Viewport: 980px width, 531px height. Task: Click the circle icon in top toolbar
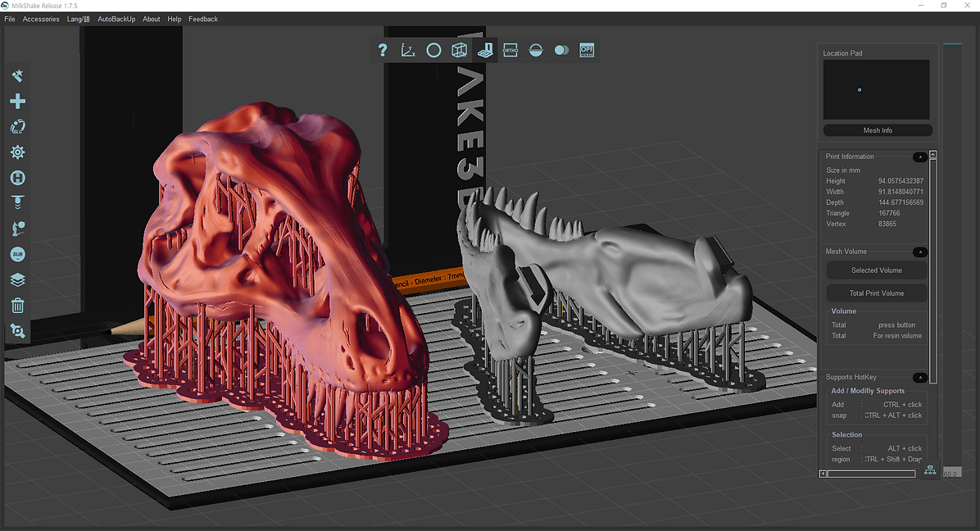433,50
